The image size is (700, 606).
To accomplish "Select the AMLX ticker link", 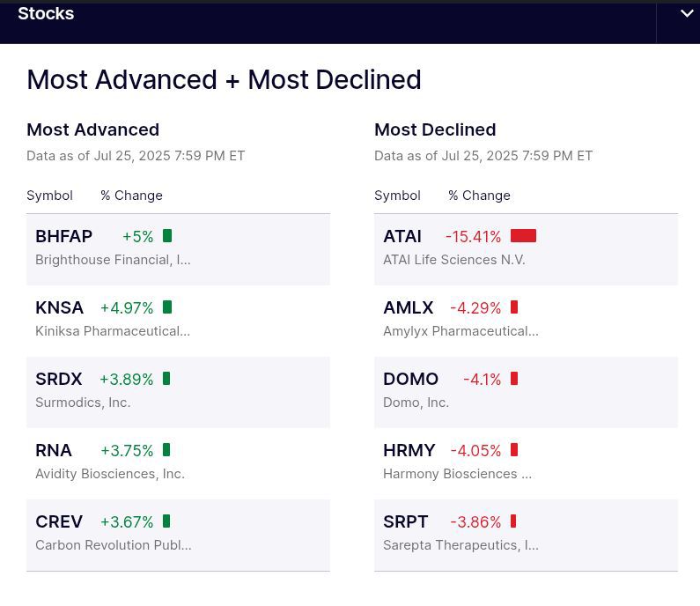I will pyautogui.click(x=408, y=308).
